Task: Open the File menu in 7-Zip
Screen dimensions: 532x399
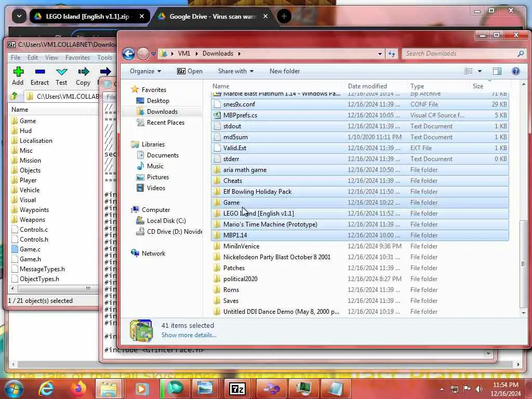Action: [16, 58]
